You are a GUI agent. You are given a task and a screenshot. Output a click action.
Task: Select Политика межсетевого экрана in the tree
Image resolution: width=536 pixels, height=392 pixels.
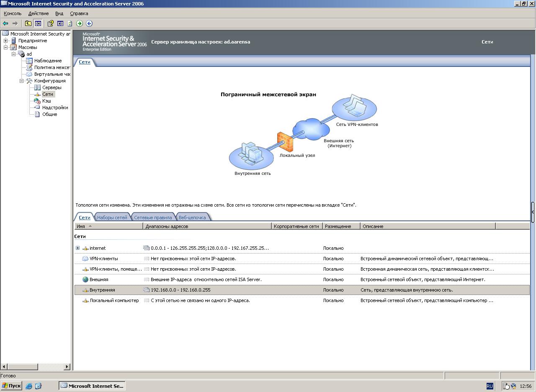[52, 67]
